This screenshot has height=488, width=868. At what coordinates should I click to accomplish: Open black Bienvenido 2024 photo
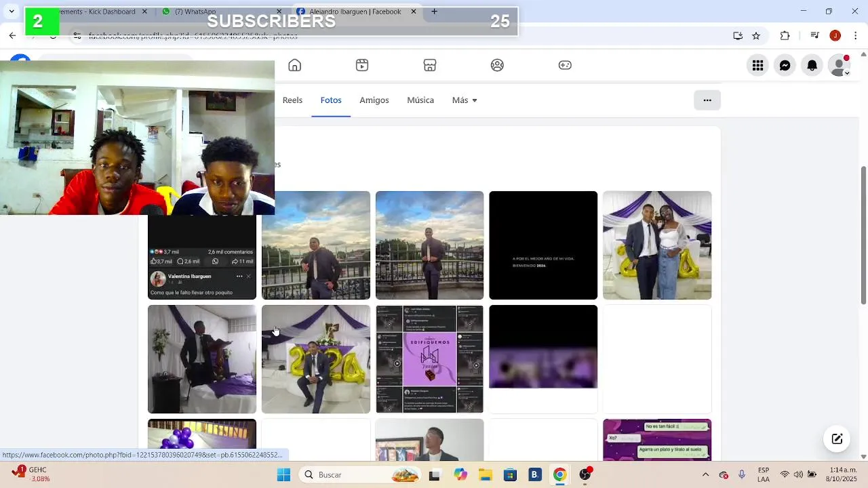[x=543, y=245]
